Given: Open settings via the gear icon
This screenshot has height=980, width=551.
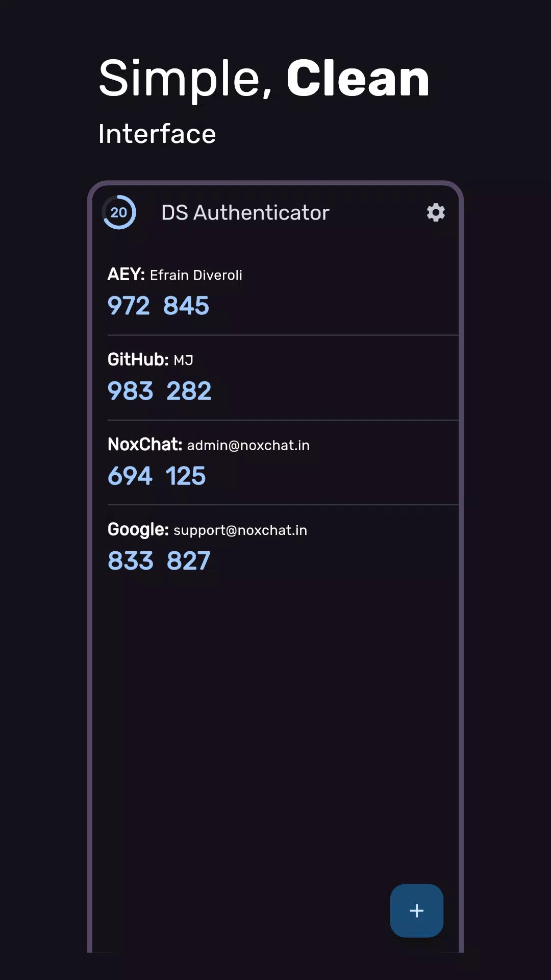Looking at the screenshot, I should 436,212.
